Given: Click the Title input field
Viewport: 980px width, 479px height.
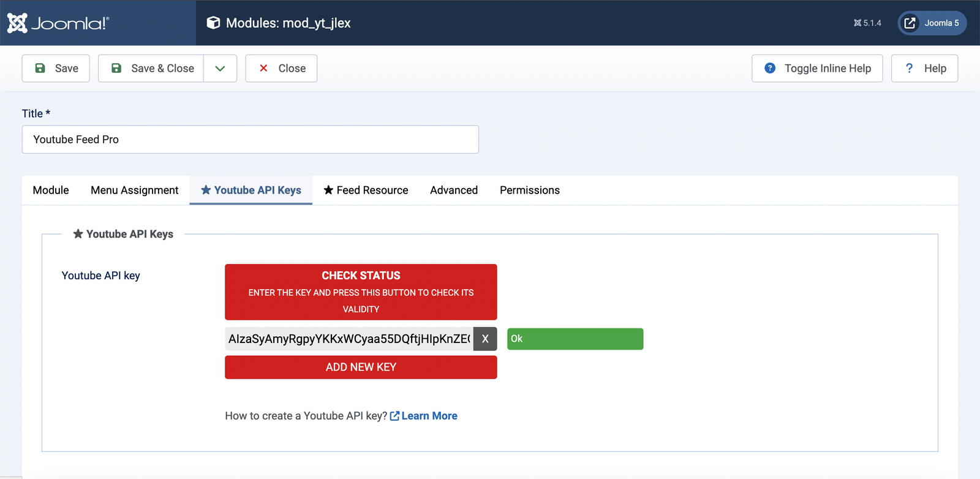Looking at the screenshot, I should pyautogui.click(x=251, y=140).
